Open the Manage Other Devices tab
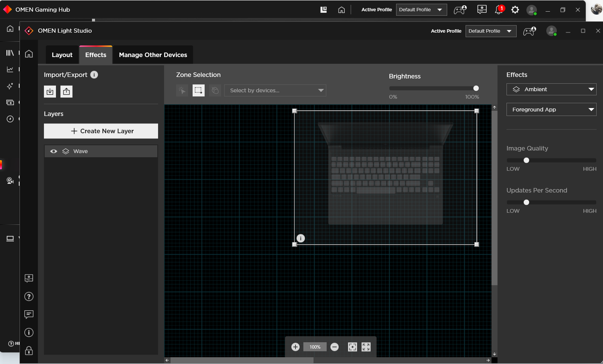Screen dimensions: 603x364 tap(153, 55)
